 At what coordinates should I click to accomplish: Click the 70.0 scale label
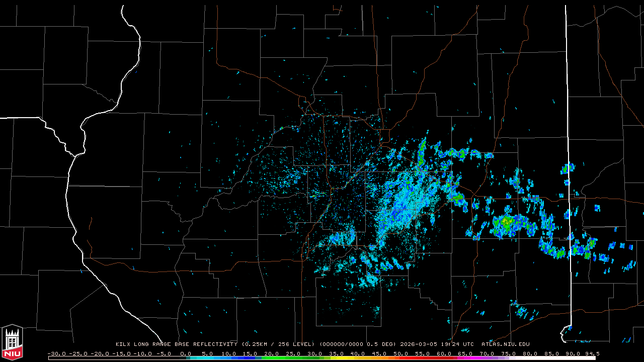coord(488,354)
